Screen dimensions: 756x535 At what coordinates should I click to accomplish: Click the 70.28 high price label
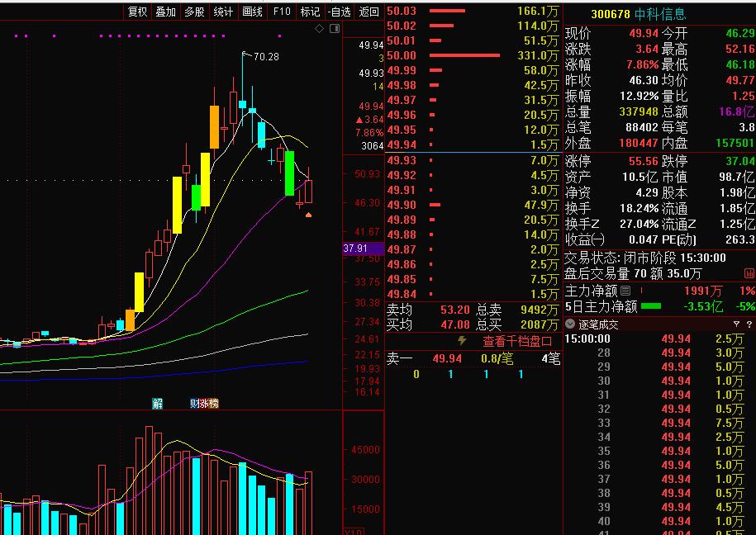point(266,56)
